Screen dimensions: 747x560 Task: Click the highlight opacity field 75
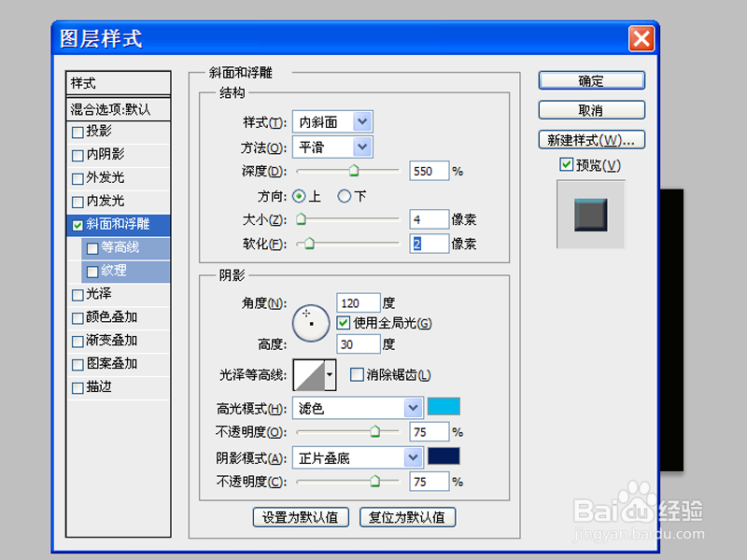pos(429,432)
